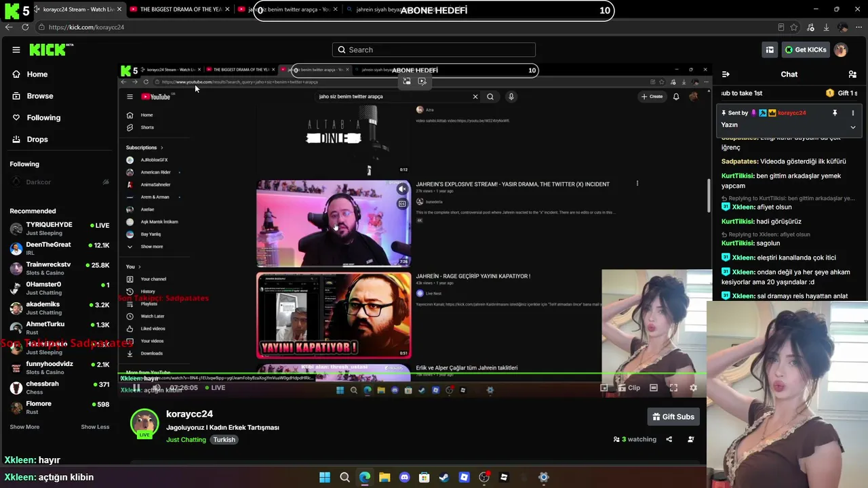
Task: Open File Explorer from the taskbar
Action: click(384, 477)
